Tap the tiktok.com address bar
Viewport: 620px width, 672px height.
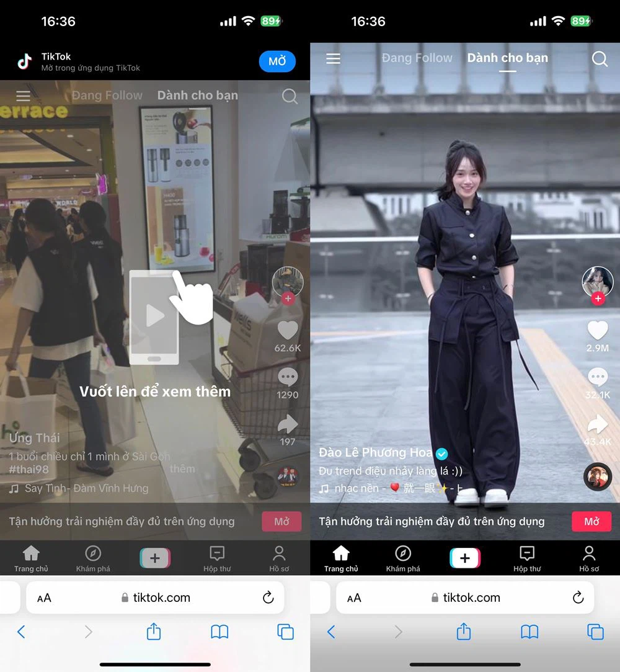click(464, 598)
